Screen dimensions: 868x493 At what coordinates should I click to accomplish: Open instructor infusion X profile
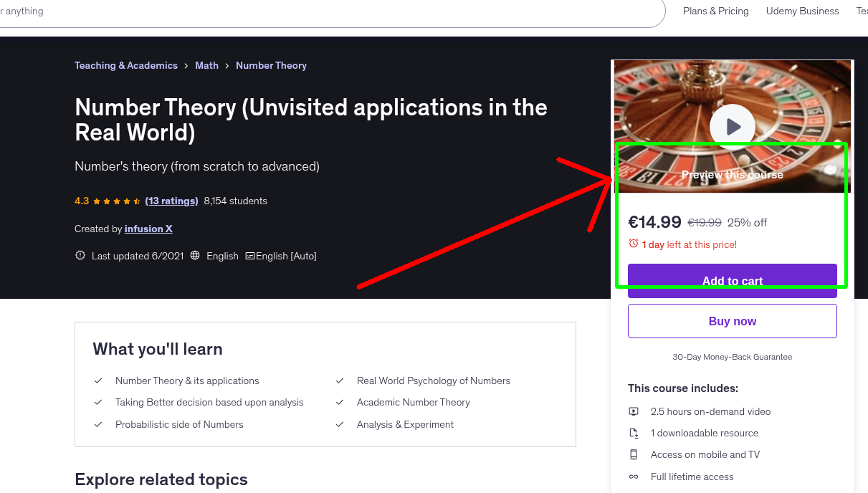coord(148,229)
